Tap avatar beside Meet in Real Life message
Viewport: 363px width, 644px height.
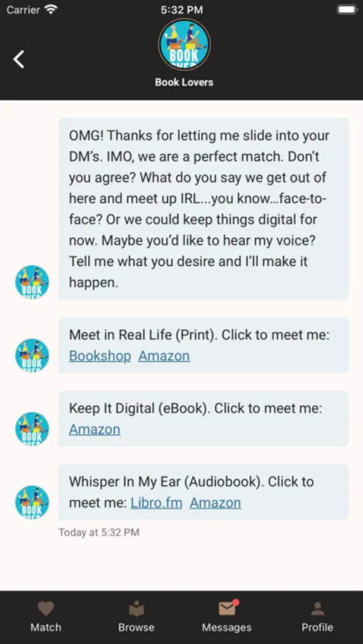tap(32, 355)
